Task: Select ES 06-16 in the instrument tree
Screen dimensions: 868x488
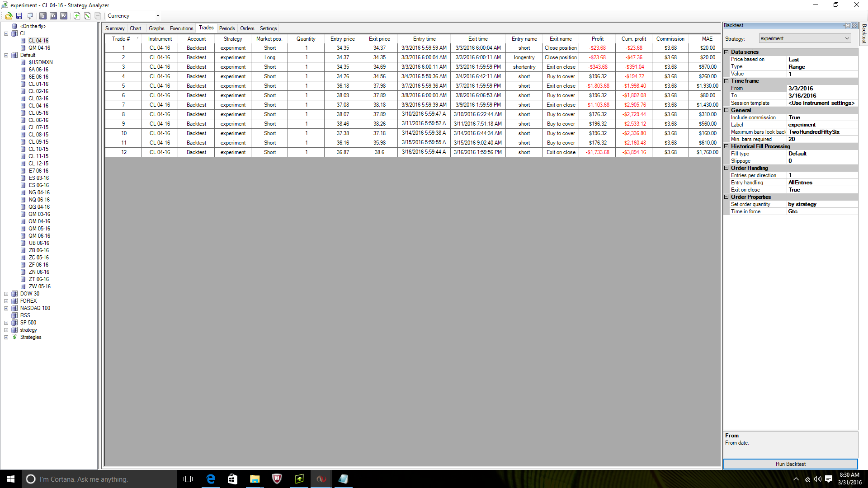Action: click(x=38, y=185)
